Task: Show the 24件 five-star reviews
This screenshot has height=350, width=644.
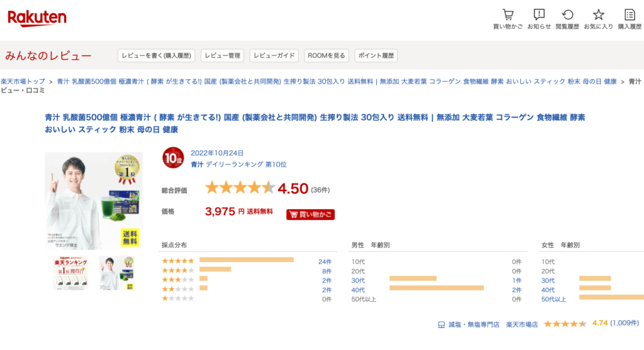Action: point(325,262)
